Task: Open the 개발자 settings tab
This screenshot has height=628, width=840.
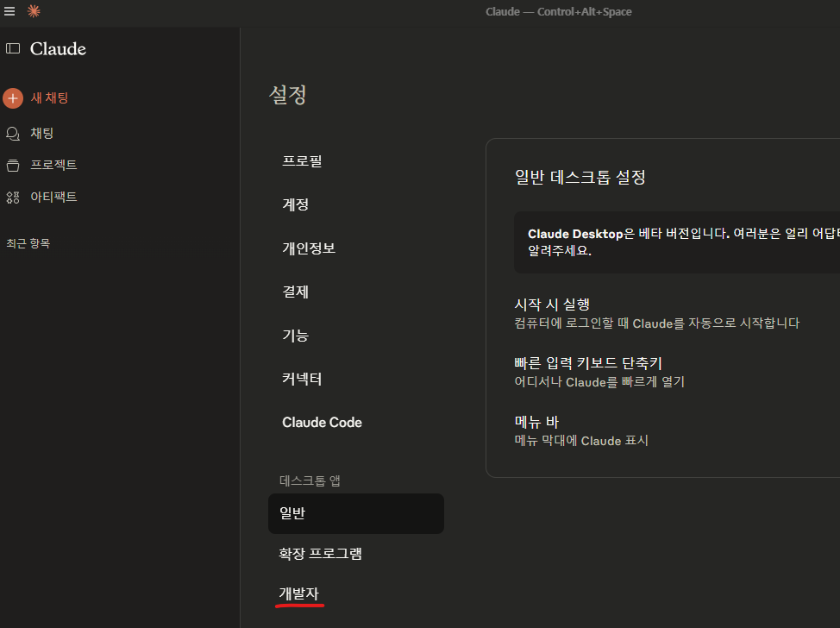Action: point(299,593)
